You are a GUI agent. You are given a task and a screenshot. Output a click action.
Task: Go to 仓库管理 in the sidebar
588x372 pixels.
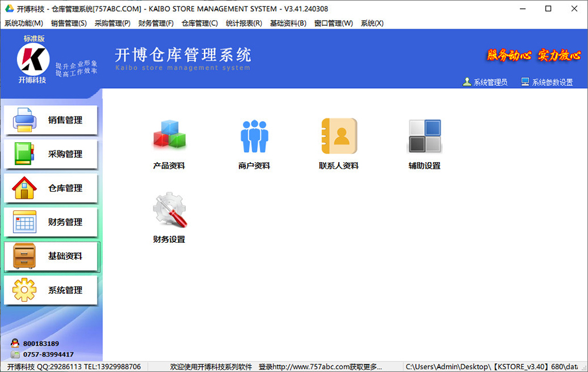point(51,188)
